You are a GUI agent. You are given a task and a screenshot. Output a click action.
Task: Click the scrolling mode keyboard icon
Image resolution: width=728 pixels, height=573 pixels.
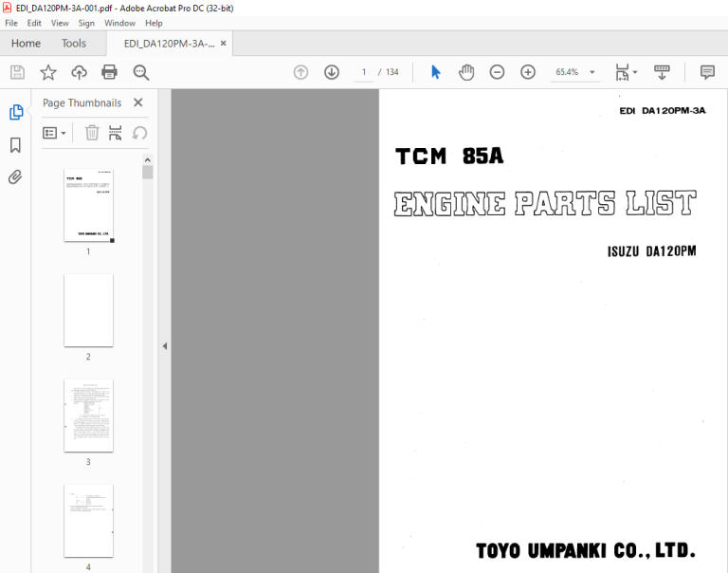click(x=662, y=72)
